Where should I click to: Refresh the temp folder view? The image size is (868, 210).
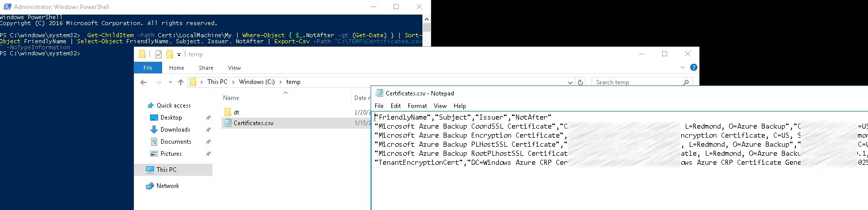coord(581,82)
